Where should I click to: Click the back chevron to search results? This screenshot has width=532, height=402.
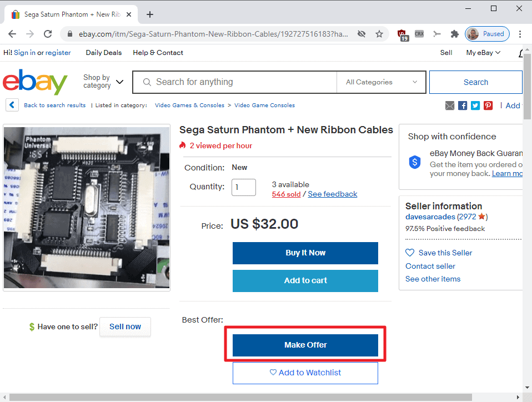[x=12, y=105]
